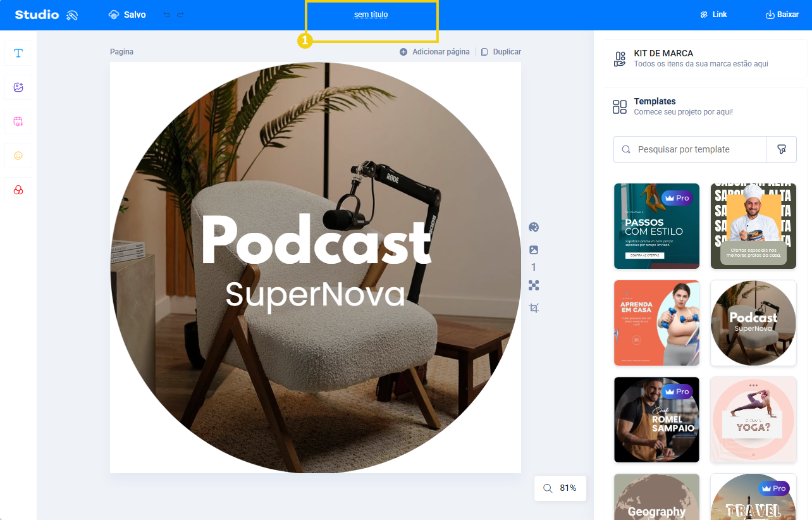Screen dimensions: 812x520
Task: Click the page number 1 indicator
Action: coord(534,268)
